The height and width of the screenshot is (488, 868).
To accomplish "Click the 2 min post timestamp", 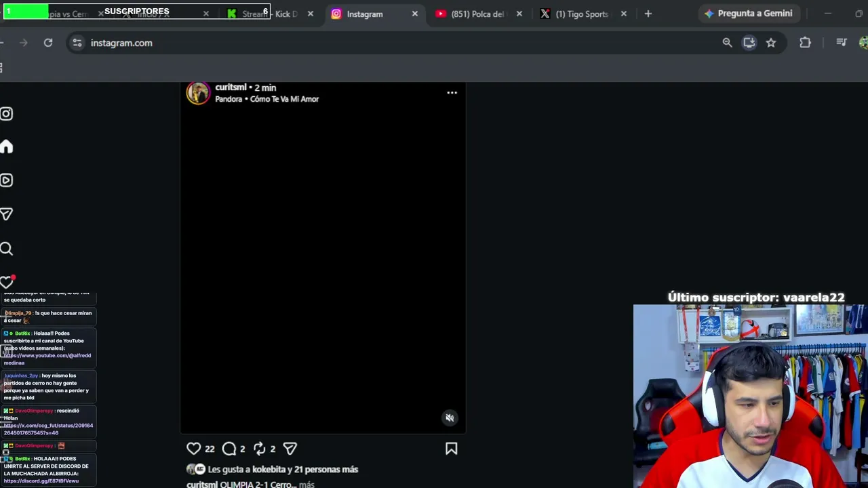I will (x=265, y=87).
